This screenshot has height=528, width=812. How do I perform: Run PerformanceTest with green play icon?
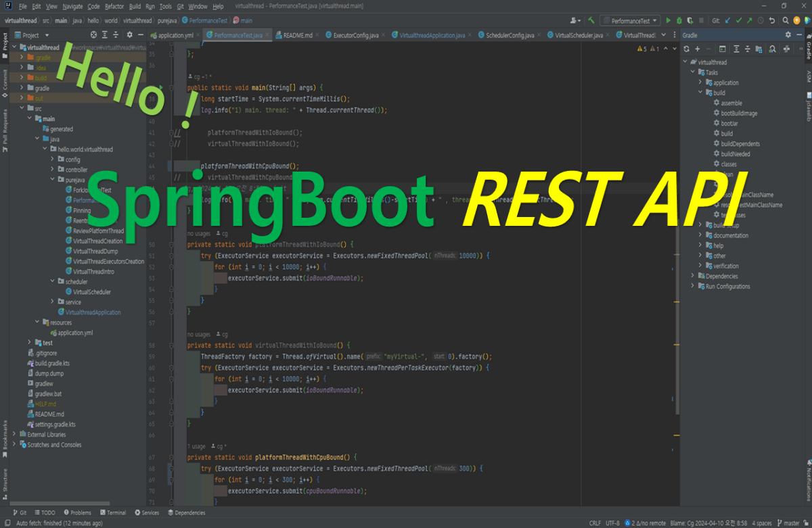pos(668,21)
